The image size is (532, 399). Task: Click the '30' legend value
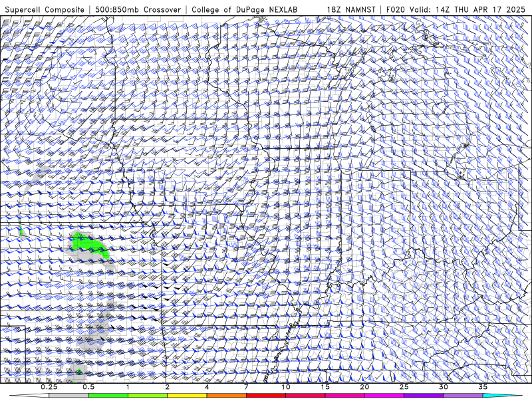(x=443, y=387)
